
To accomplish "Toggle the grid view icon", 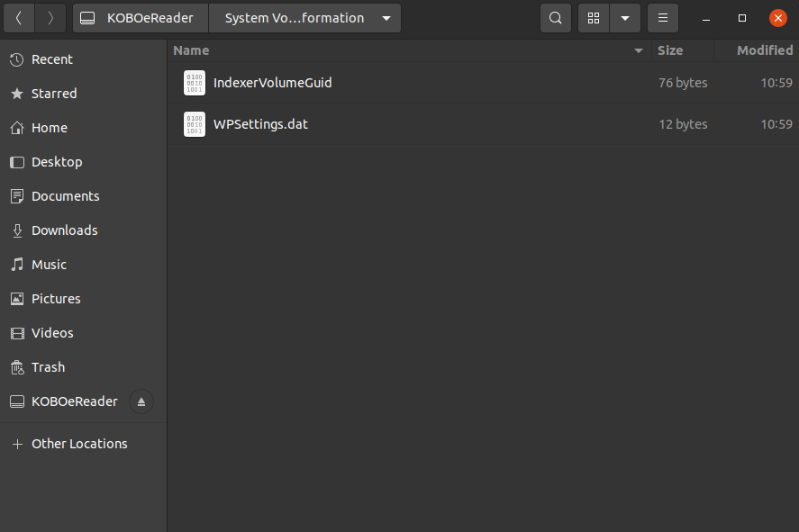I will tap(594, 18).
